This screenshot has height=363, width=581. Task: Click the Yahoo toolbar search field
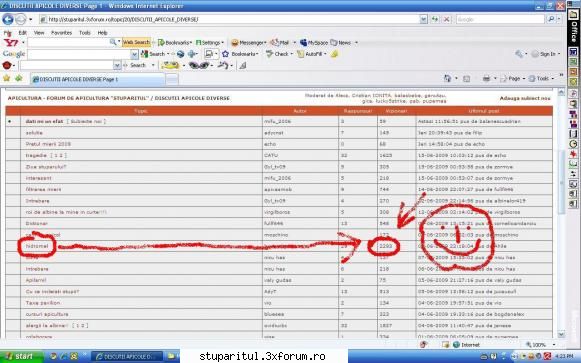(x=68, y=42)
